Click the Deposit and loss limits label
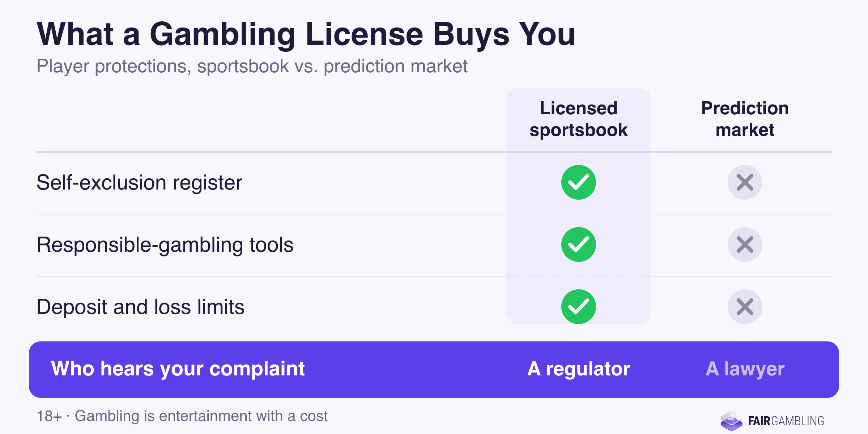 141,307
